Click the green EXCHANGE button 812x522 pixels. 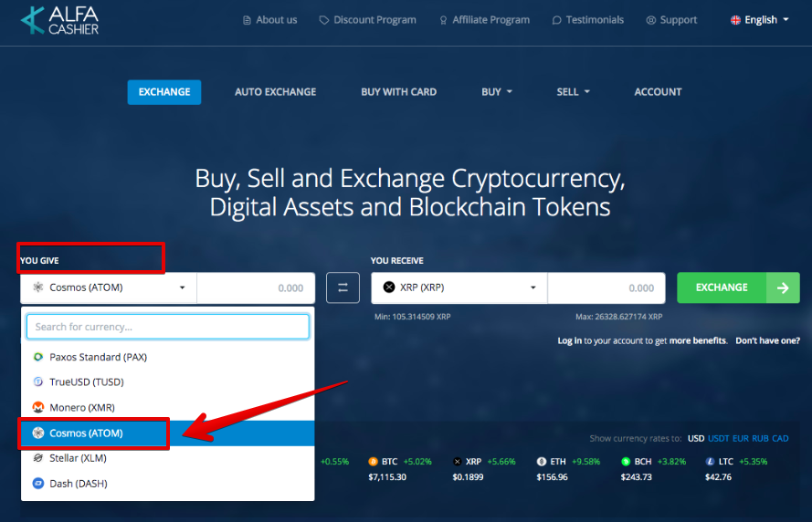click(x=738, y=287)
